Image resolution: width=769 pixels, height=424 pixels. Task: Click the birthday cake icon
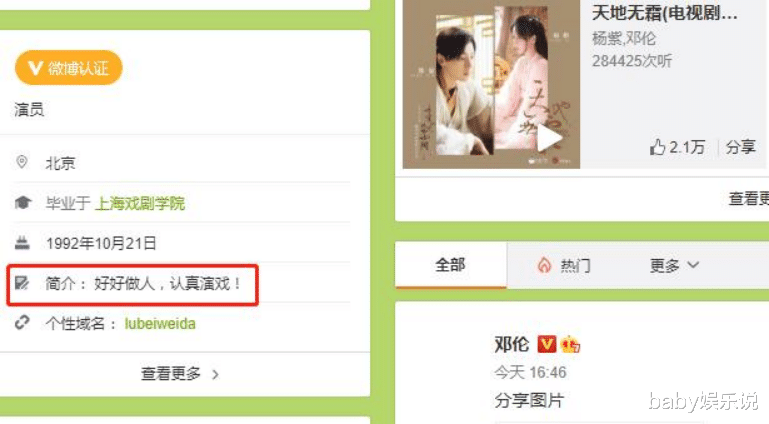(22, 242)
